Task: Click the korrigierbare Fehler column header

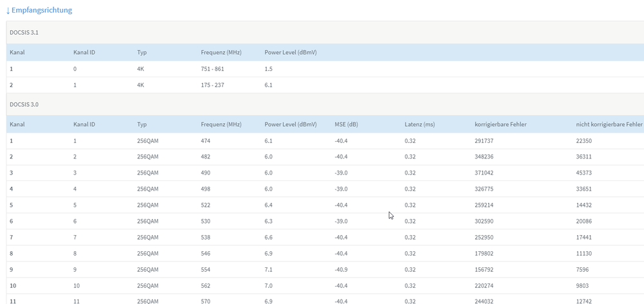Action: 501,124
